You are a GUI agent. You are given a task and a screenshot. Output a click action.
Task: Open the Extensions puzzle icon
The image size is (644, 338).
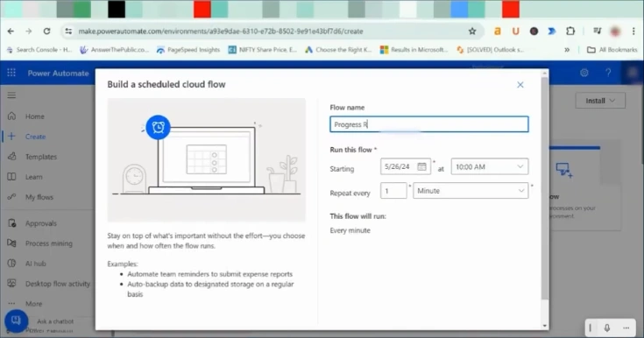570,32
